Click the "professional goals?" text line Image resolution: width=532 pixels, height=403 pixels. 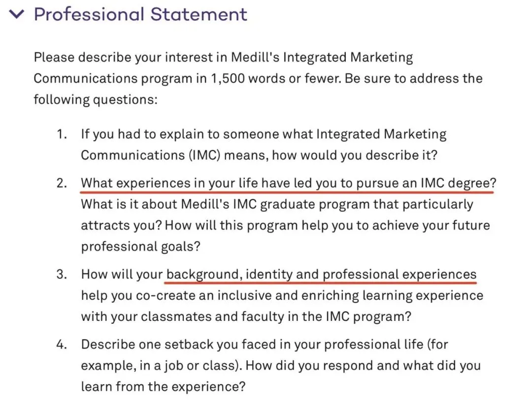point(140,247)
